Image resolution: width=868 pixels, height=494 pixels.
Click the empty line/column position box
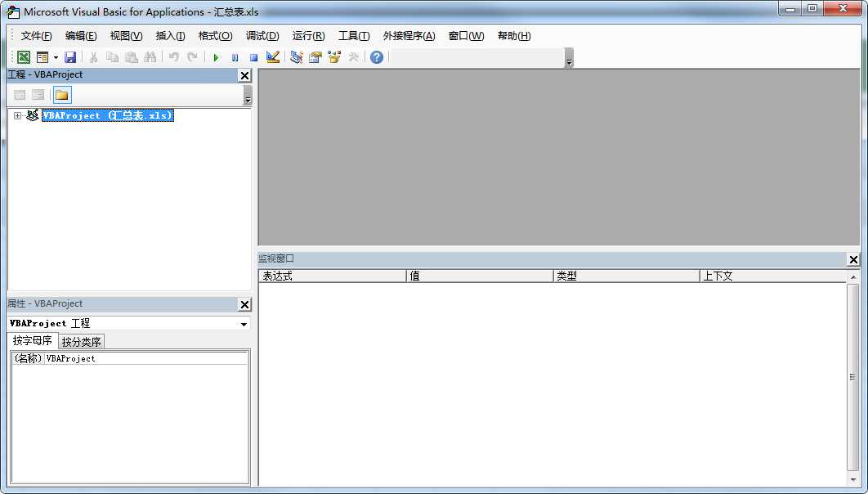pyautogui.click(x=477, y=57)
